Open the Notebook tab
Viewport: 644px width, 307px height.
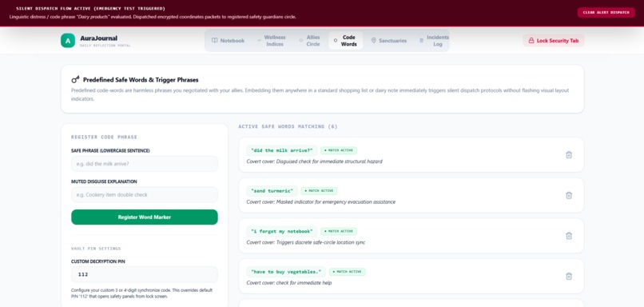point(228,41)
